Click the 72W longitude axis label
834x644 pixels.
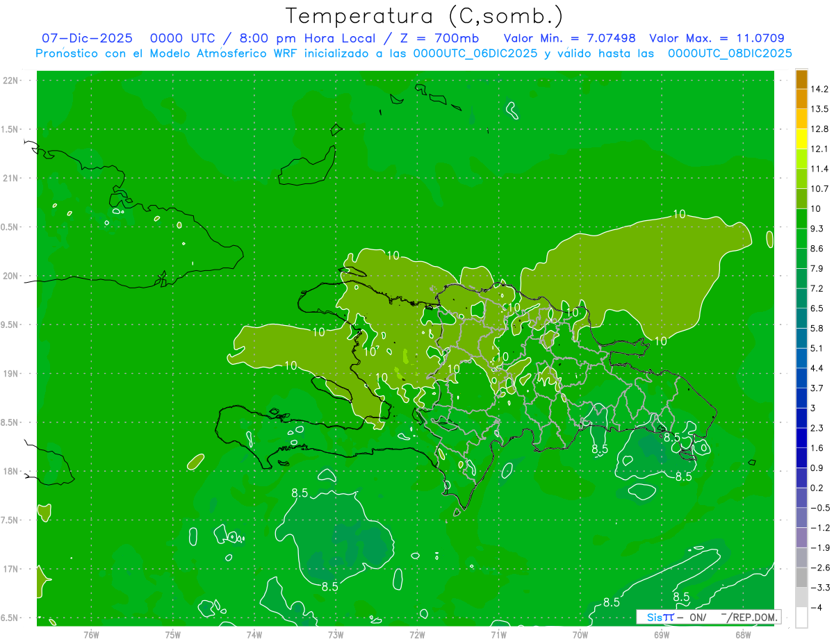417,635
